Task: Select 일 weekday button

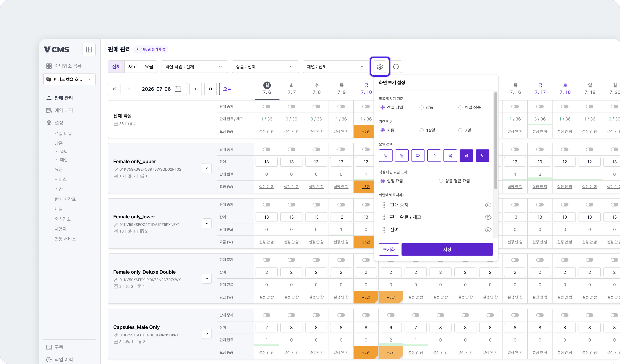Action: tap(386, 155)
